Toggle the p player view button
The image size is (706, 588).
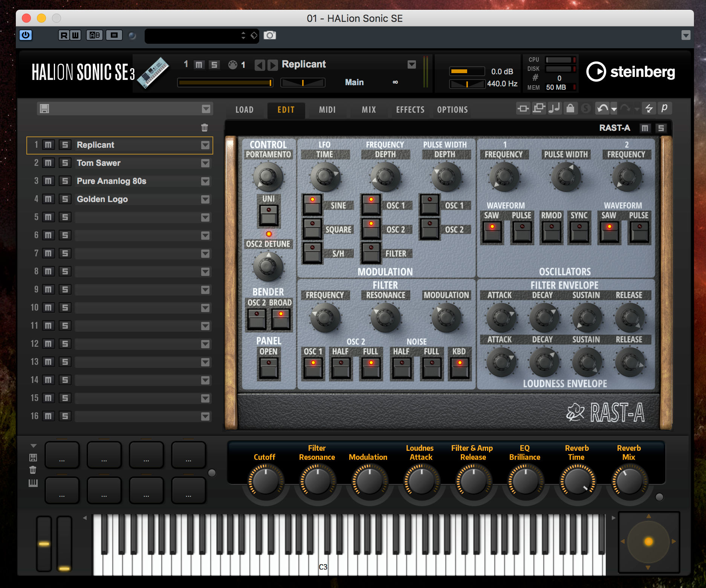click(x=664, y=109)
